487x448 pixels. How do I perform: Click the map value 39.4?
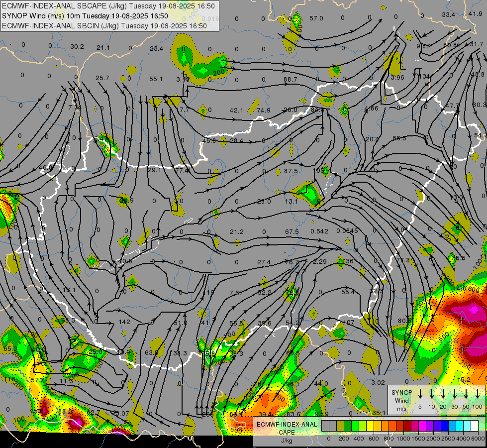pos(265,415)
